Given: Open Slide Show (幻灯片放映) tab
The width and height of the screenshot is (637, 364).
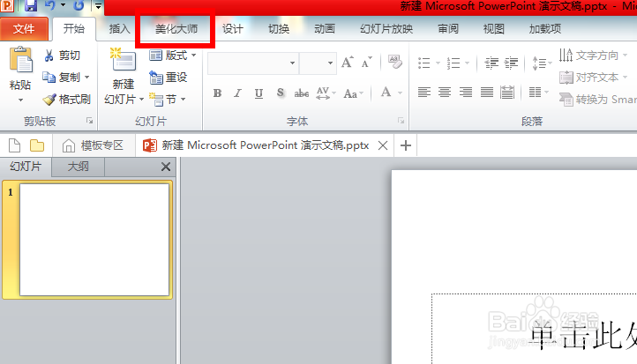Looking at the screenshot, I should [386, 29].
